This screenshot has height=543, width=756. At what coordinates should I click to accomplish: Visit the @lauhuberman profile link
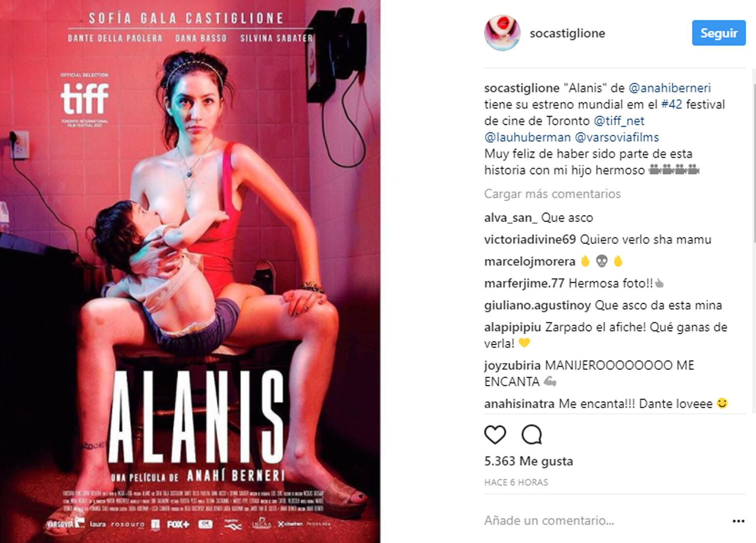(x=527, y=138)
